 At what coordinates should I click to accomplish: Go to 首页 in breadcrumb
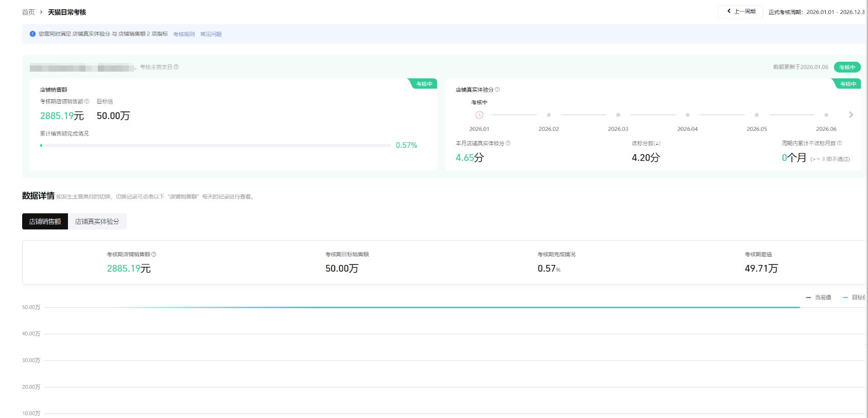point(28,12)
